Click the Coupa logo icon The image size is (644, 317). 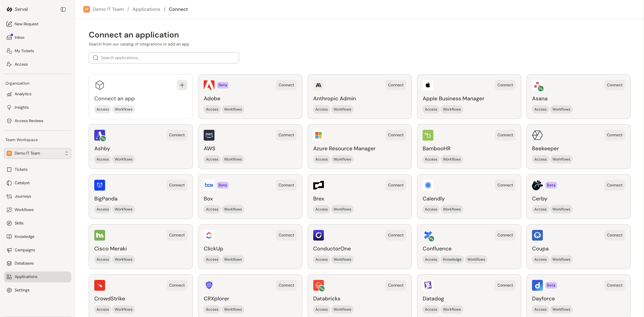click(x=537, y=235)
